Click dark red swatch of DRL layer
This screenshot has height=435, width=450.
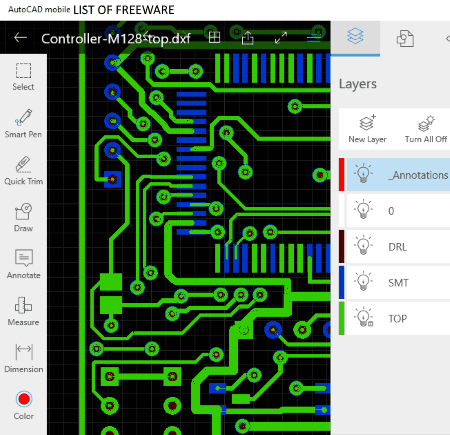(x=341, y=246)
